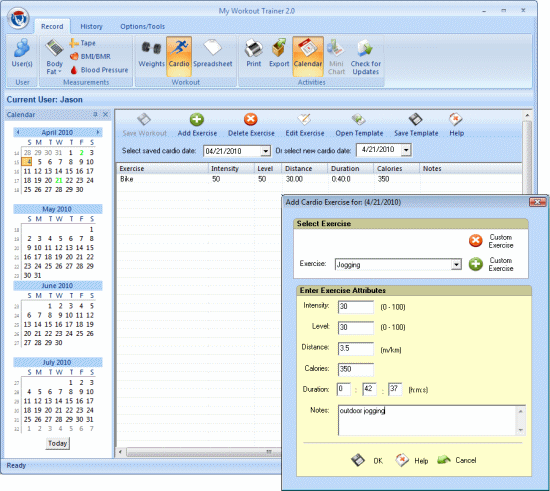Click the Level input field
This screenshot has height=491, width=550.
[x=356, y=328]
